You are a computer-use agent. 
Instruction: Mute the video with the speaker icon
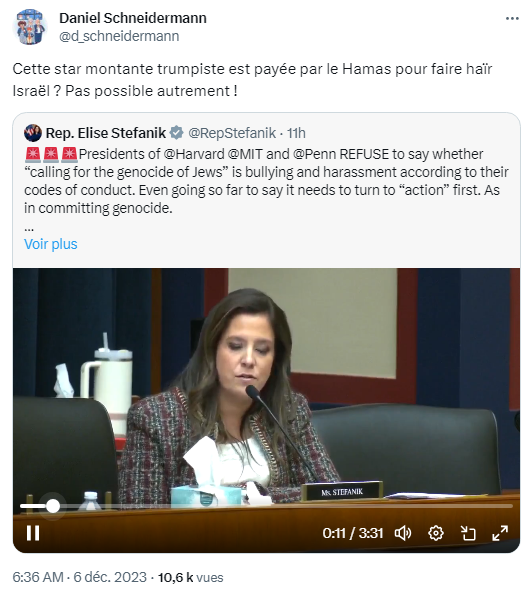coord(403,533)
